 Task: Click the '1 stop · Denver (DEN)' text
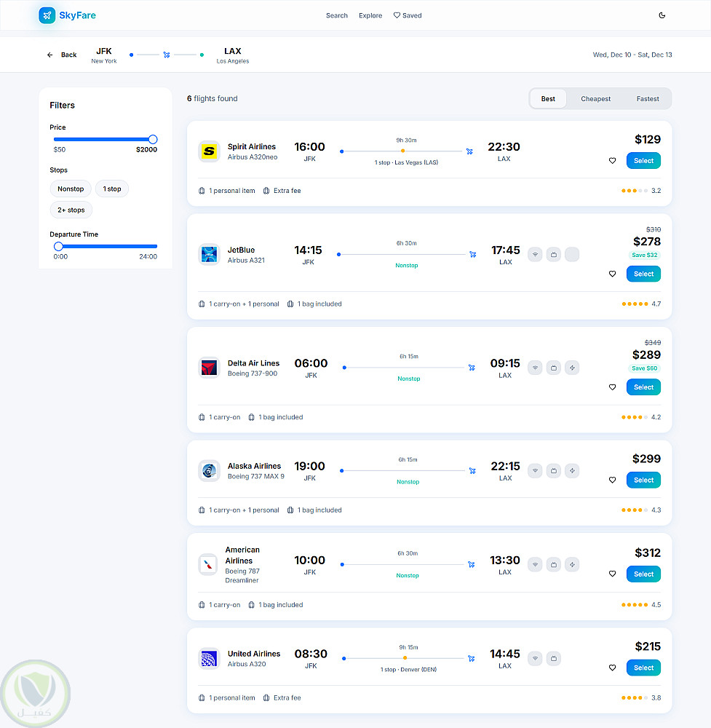pyautogui.click(x=408, y=670)
